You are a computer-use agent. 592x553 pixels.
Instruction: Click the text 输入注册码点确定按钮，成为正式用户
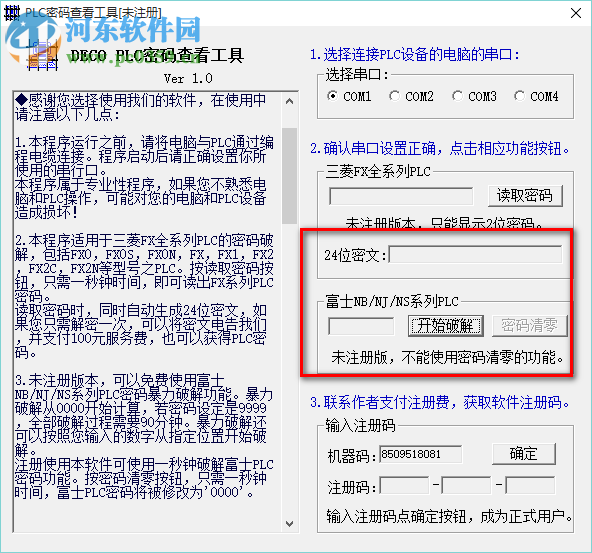tap(449, 516)
